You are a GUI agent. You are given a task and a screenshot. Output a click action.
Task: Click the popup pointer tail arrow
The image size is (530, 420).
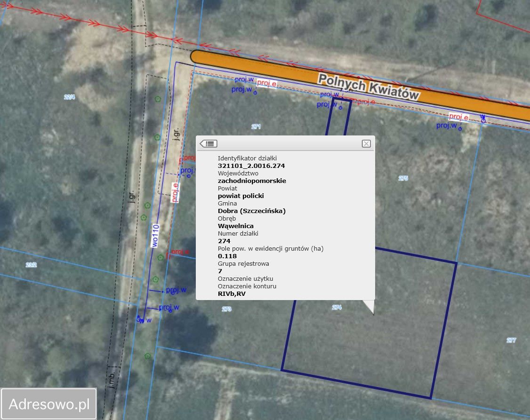(369, 306)
